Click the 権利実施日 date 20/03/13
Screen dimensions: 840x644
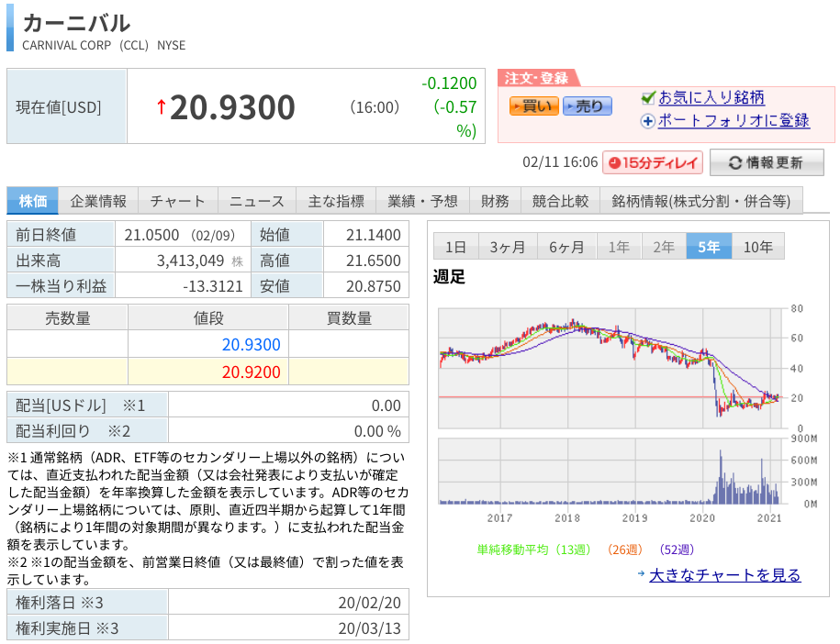(x=370, y=627)
